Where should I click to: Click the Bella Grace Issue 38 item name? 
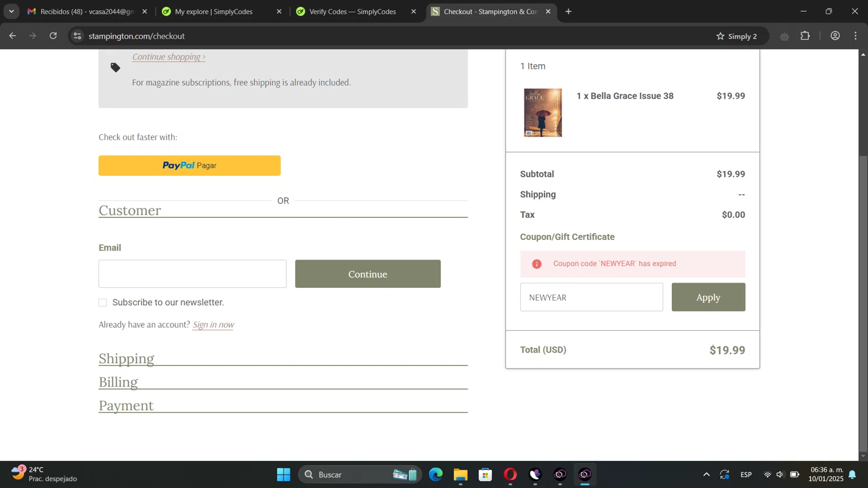coord(625,96)
